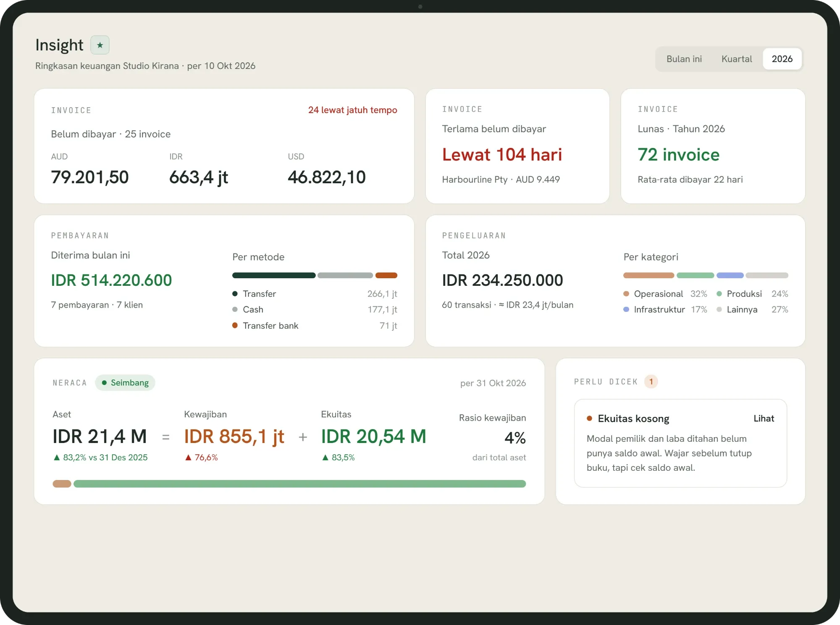Click the light gray Lainnya bar segment
Viewport: 840px width, 625px height.
[x=767, y=275]
